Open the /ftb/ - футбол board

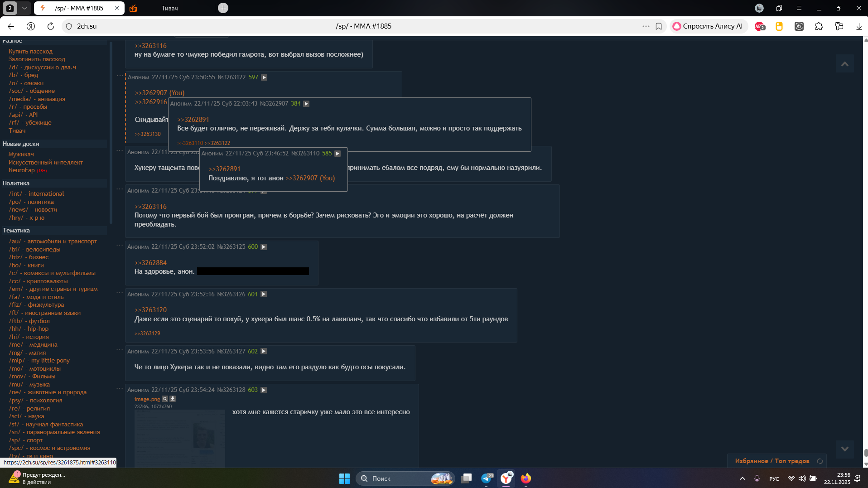[29, 321]
